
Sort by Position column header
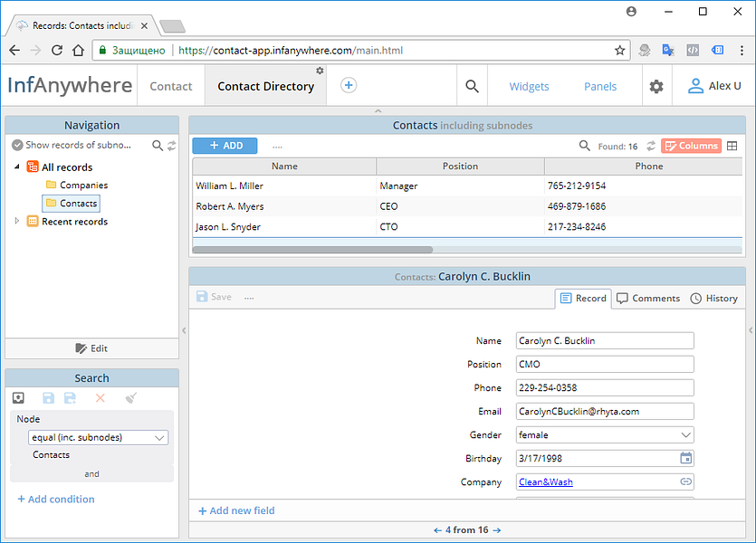(x=460, y=167)
